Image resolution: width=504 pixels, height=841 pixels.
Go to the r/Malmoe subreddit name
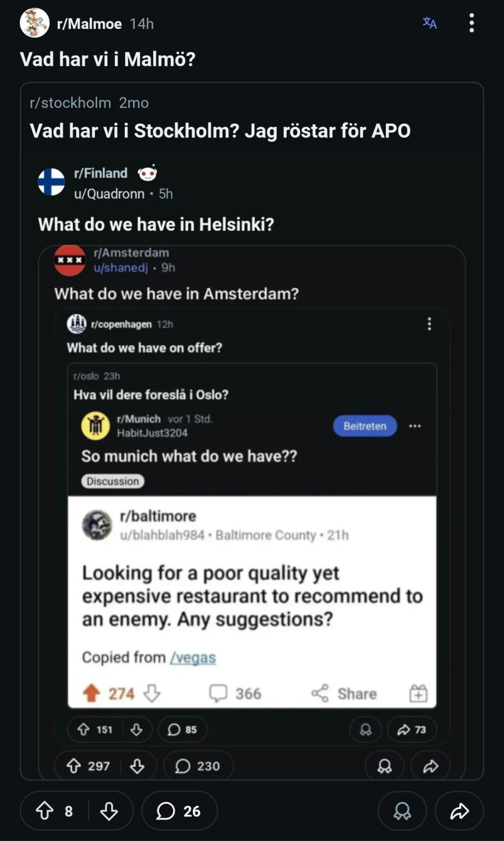point(89,24)
